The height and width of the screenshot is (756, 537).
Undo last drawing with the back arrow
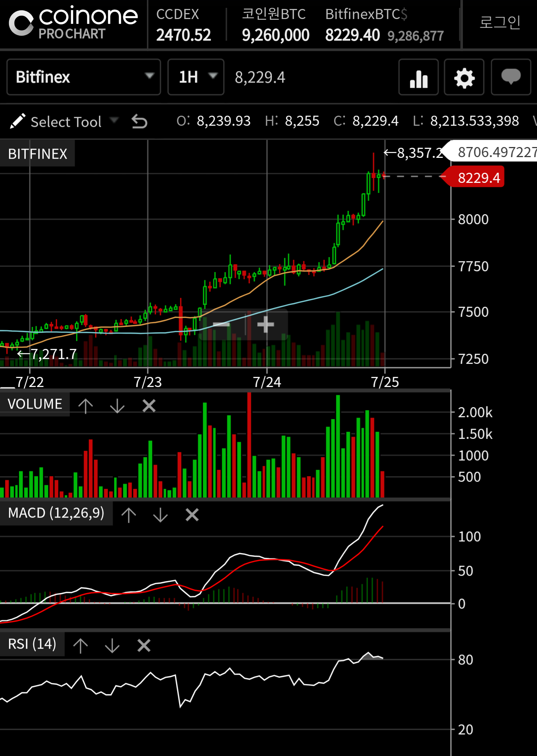click(139, 122)
